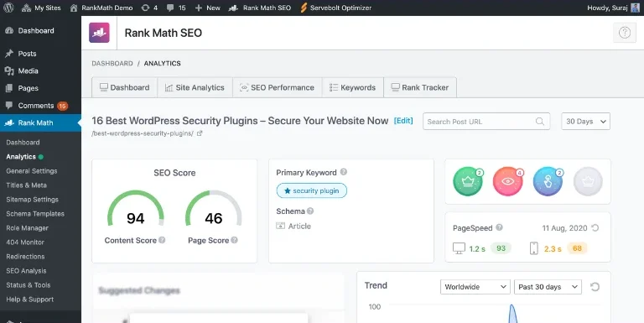This screenshot has height=323, width=644.
Task: Open Titles & Meta submenu item
Action: point(26,185)
